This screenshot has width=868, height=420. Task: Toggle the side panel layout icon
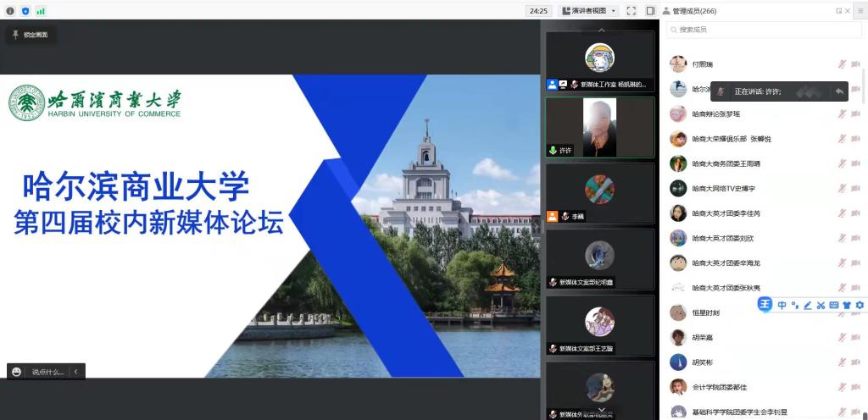650,10
